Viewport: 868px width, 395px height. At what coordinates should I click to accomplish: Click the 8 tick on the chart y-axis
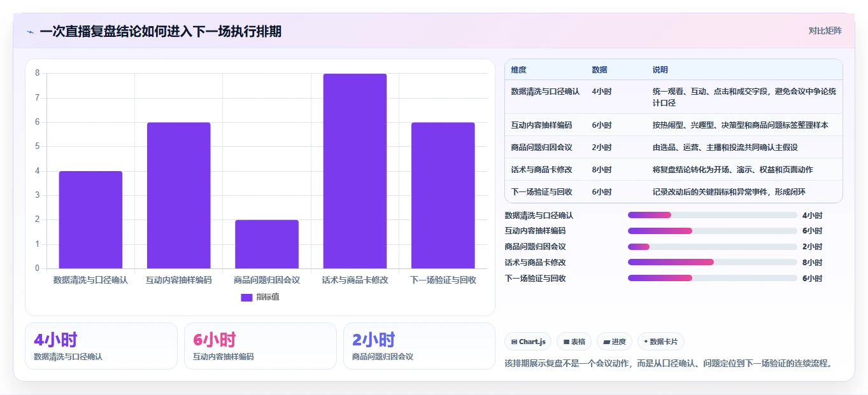coord(37,73)
